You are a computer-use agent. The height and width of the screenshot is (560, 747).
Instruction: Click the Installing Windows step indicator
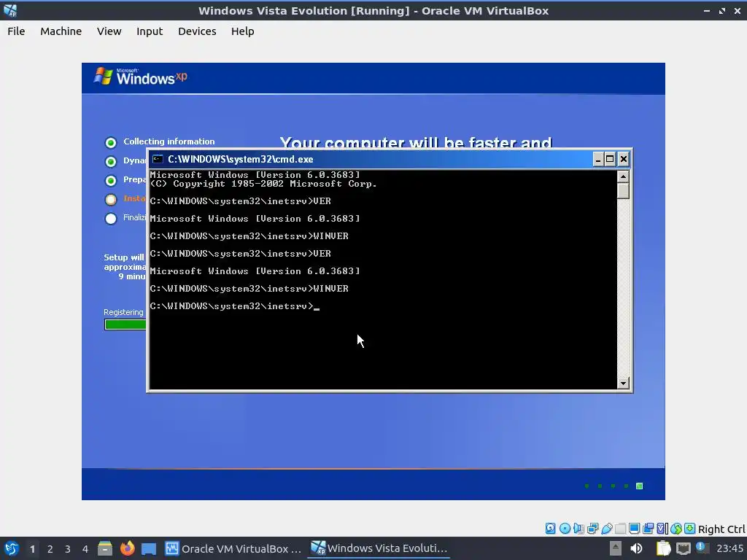click(111, 200)
